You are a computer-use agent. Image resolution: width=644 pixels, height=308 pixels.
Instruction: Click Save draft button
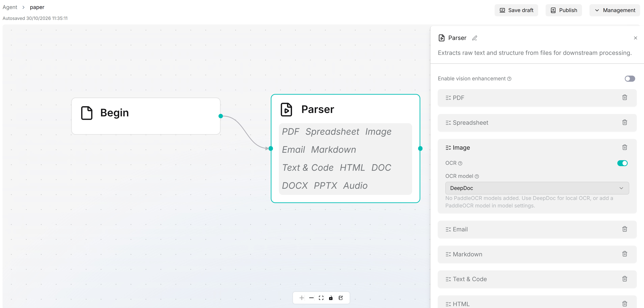pyautogui.click(x=516, y=10)
